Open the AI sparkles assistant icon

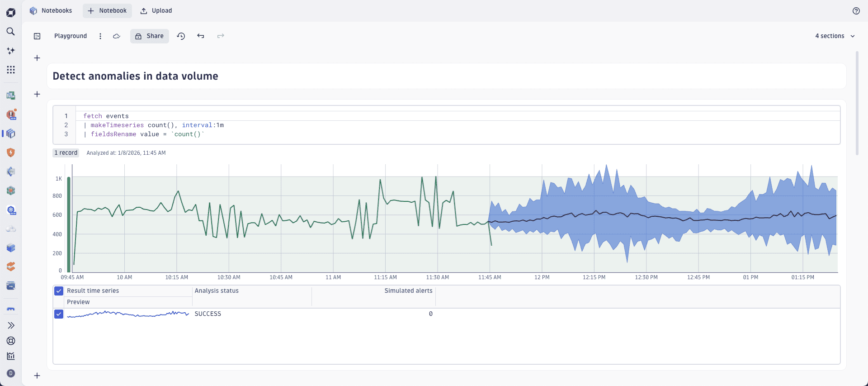point(11,51)
